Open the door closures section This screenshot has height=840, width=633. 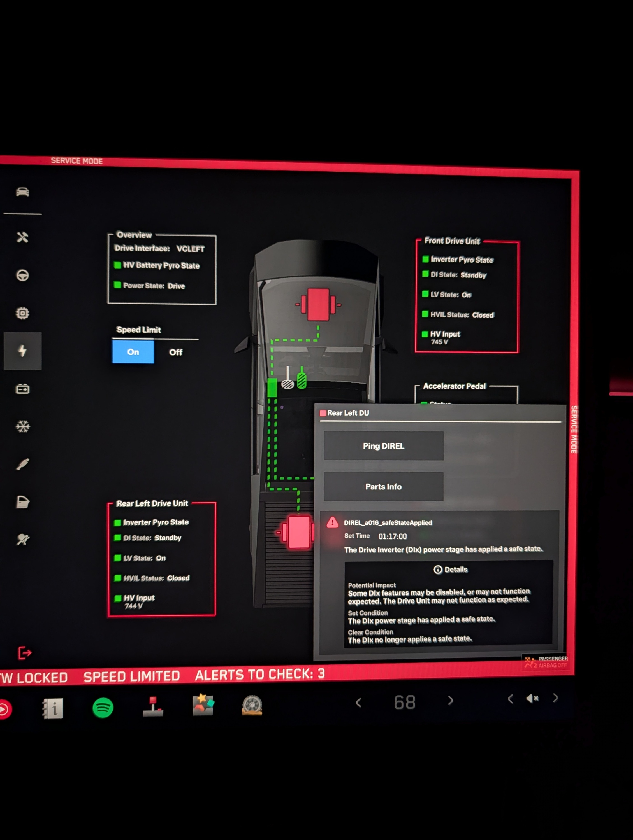[23, 502]
